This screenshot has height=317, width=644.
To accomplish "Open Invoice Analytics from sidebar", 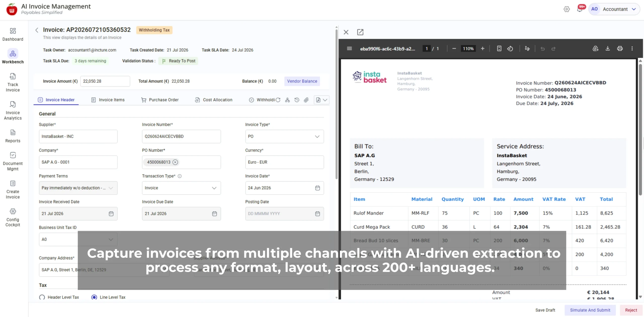I will 13,111.
